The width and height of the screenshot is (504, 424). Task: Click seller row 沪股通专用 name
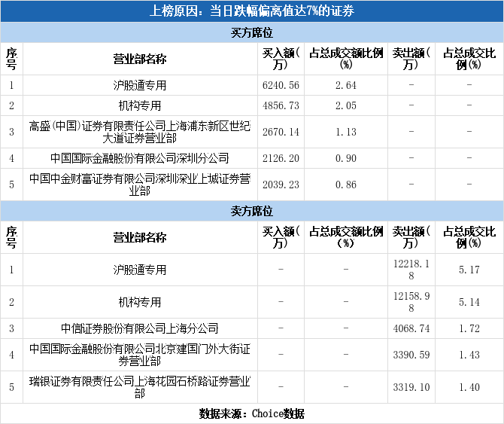[140, 270]
